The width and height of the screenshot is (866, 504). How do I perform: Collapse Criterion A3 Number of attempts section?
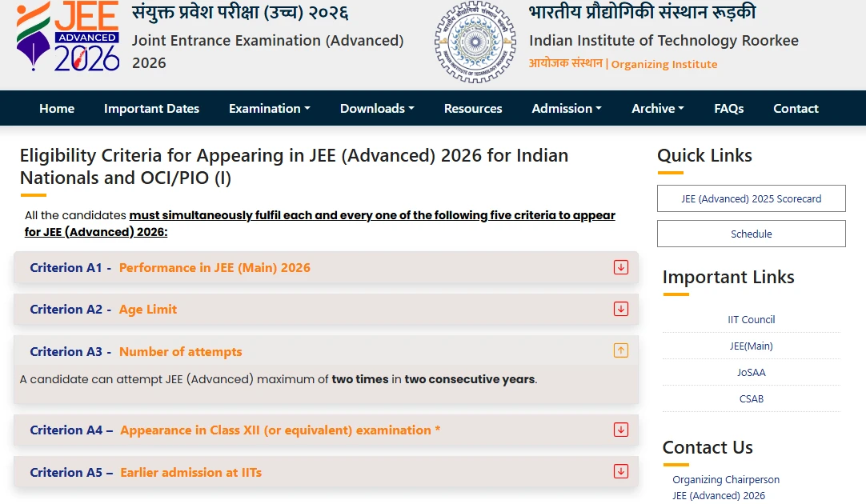621,350
